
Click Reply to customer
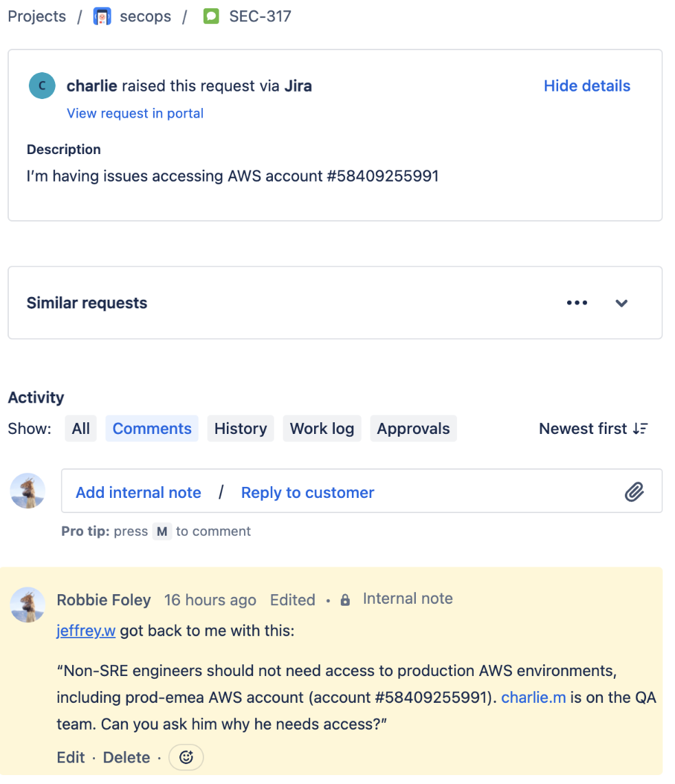point(308,492)
